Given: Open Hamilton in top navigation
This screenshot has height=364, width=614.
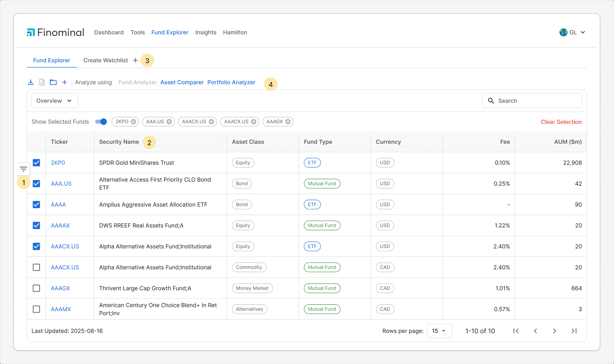Looking at the screenshot, I should click(235, 32).
